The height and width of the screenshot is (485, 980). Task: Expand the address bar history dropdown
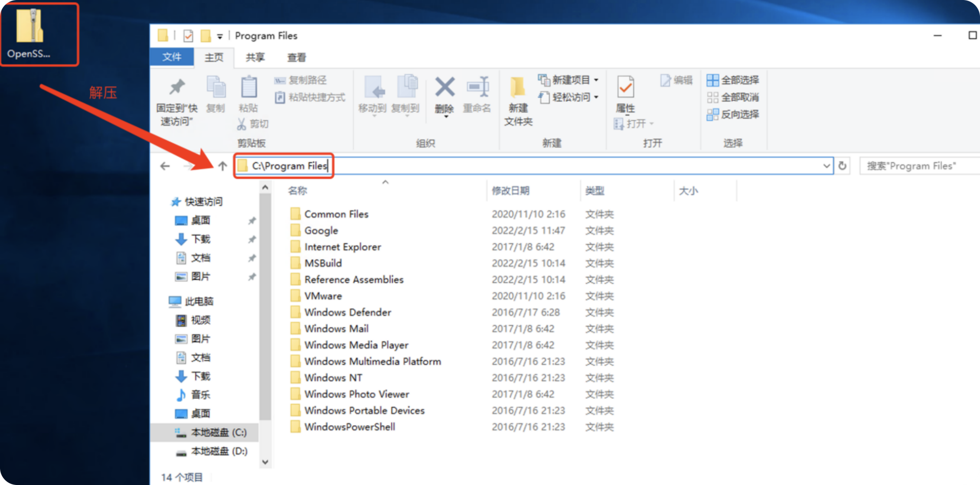[x=826, y=166]
